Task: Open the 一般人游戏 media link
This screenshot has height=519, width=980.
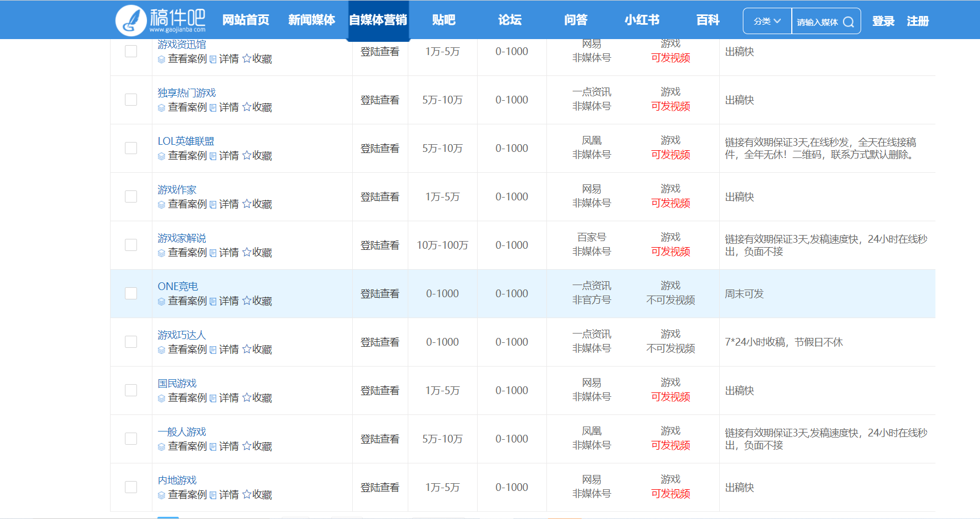Action: pyautogui.click(x=182, y=432)
